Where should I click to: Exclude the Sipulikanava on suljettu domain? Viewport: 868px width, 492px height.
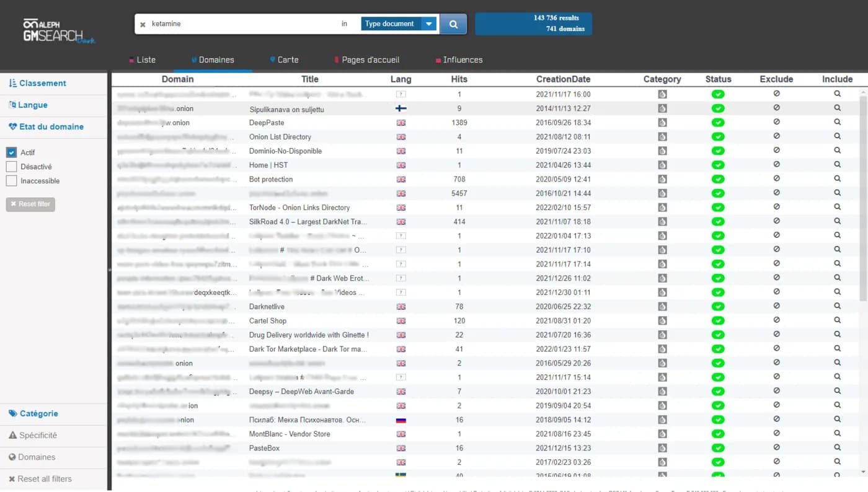click(x=776, y=108)
